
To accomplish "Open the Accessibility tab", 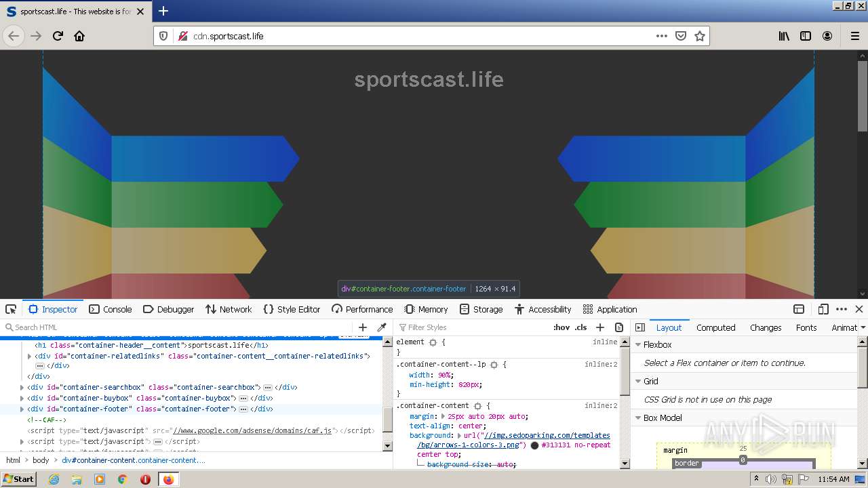I will tap(542, 309).
